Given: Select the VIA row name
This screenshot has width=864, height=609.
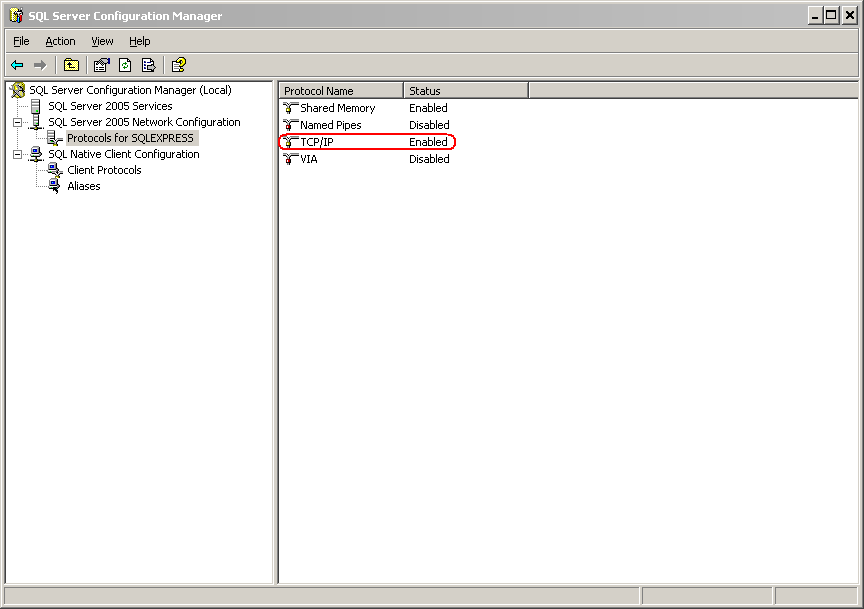Looking at the screenshot, I should click(x=309, y=159).
